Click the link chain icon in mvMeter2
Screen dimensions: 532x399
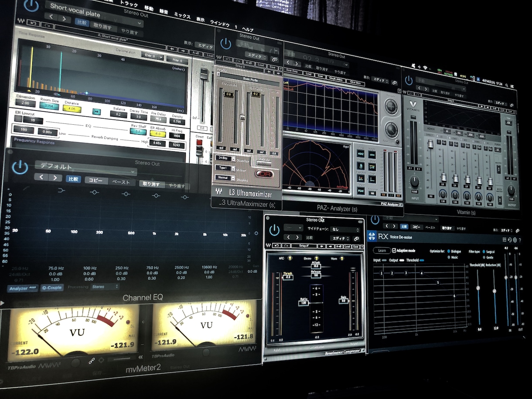pos(92,361)
